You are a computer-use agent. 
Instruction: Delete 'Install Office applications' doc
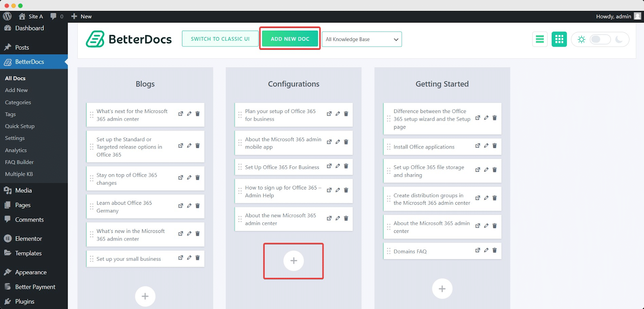pyautogui.click(x=495, y=145)
